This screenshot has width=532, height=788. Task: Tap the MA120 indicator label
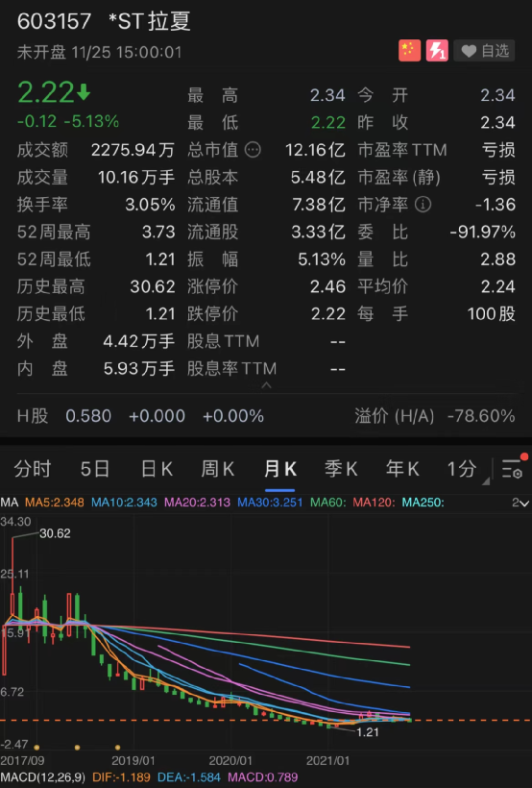[374, 502]
